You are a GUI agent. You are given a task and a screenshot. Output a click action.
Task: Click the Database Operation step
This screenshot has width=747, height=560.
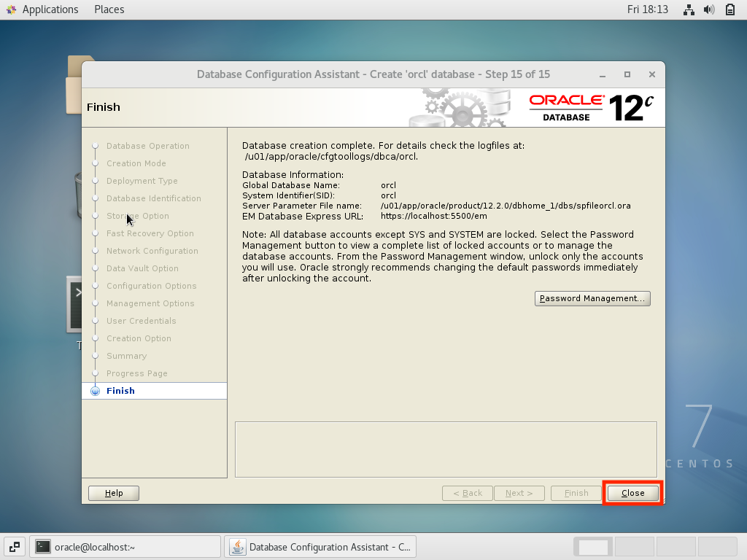point(147,146)
